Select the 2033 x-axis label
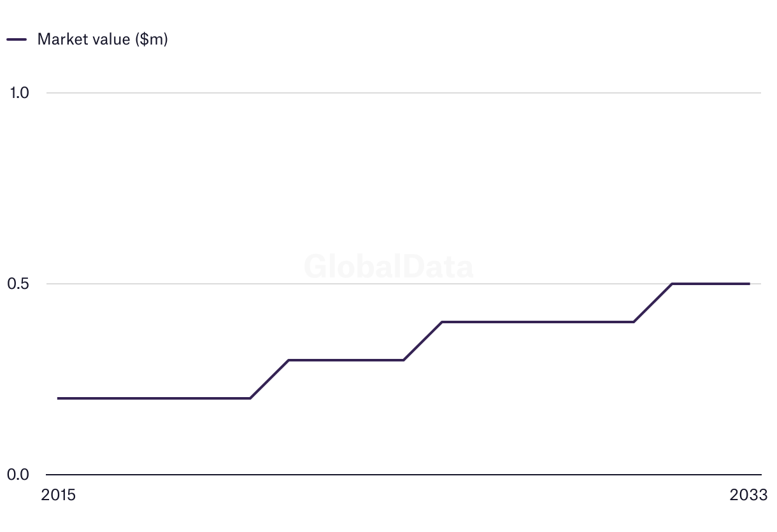The image size is (777, 532). 749,495
